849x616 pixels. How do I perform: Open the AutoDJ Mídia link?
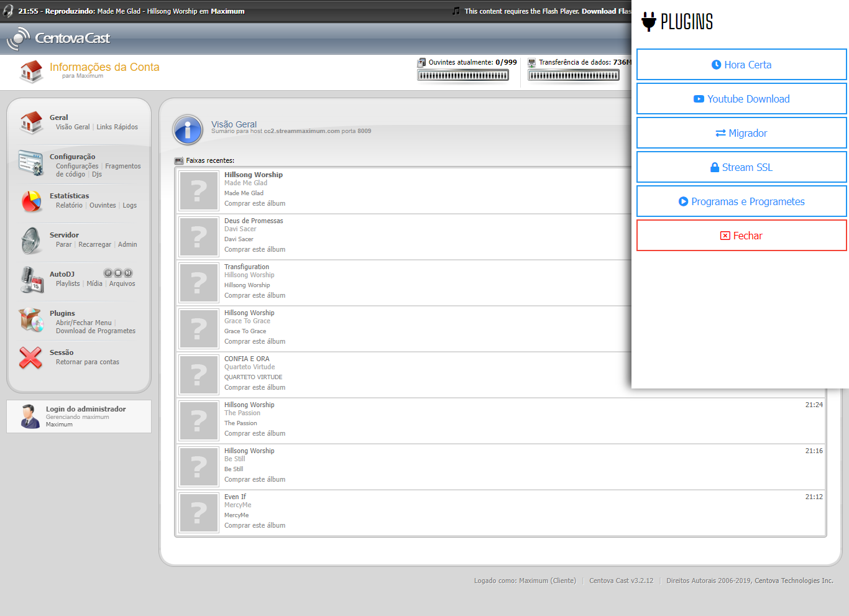94,283
